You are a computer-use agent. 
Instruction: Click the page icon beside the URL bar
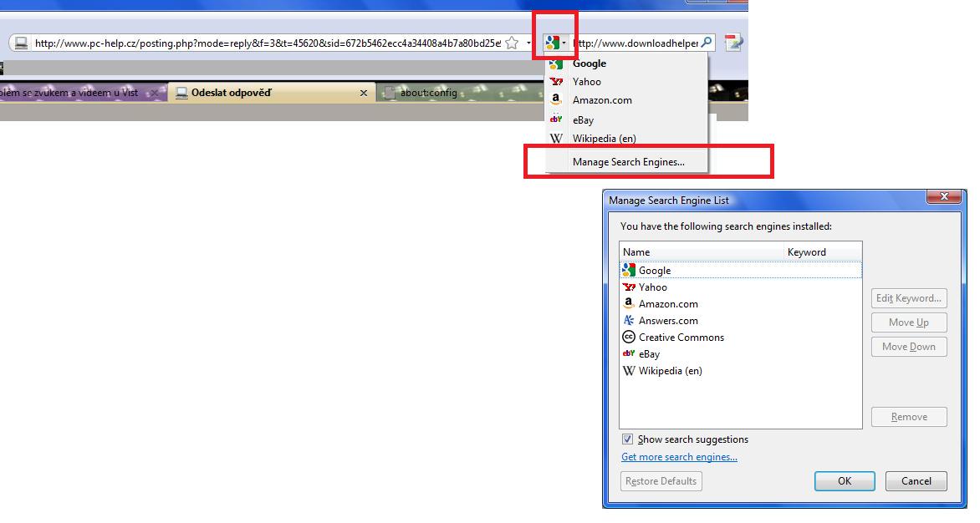point(21,43)
